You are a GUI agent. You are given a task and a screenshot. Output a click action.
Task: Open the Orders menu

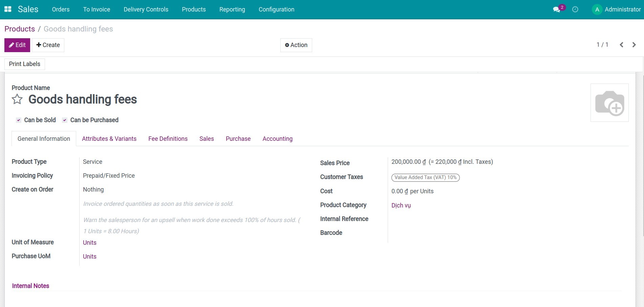pyautogui.click(x=60, y=9)
